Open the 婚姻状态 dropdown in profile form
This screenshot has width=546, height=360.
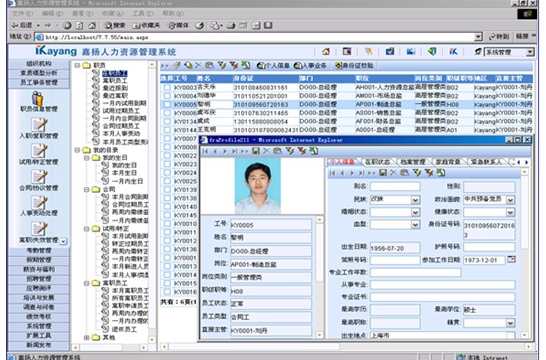415,212
